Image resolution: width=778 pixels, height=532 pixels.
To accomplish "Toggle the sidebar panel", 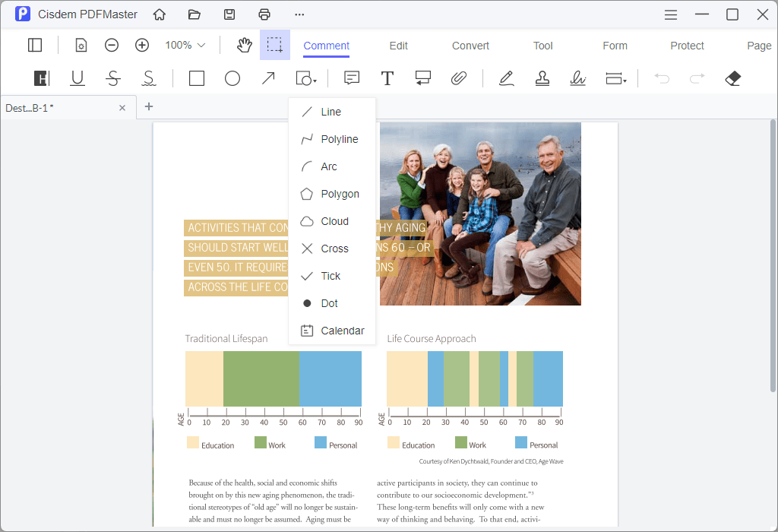I will click(x=35, y=45).
